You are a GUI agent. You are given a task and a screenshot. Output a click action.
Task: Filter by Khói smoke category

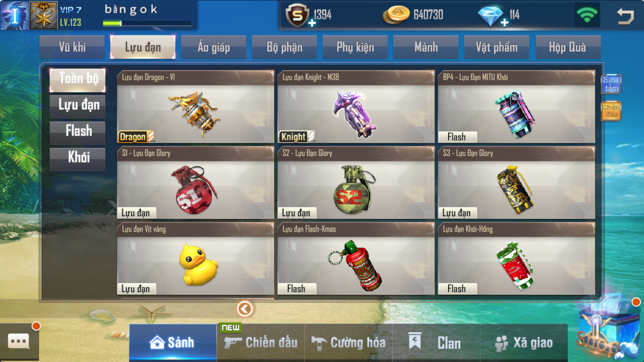pos(77,157)
